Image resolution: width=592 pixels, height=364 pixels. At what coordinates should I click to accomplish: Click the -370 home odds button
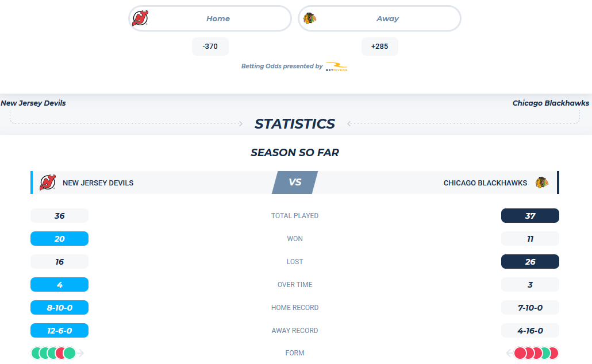pyautogui.click(x=210, y=47)
